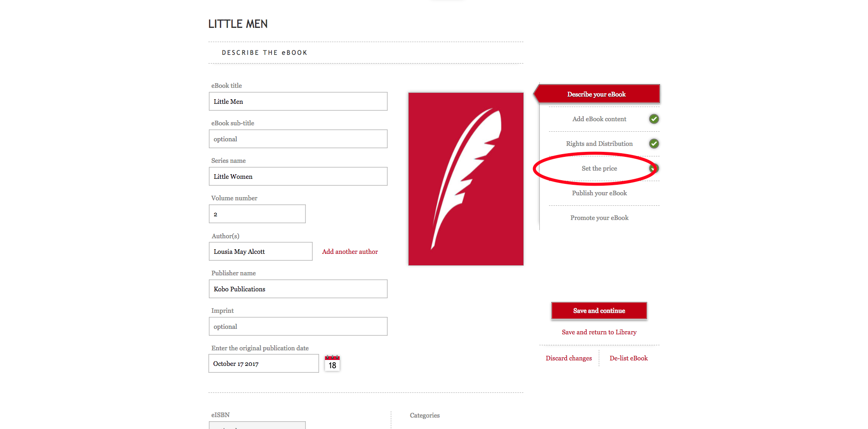Viewport: 868px width, 429px height.
Task: Go to the Add eBook content step
Action: tap(599, 119)
